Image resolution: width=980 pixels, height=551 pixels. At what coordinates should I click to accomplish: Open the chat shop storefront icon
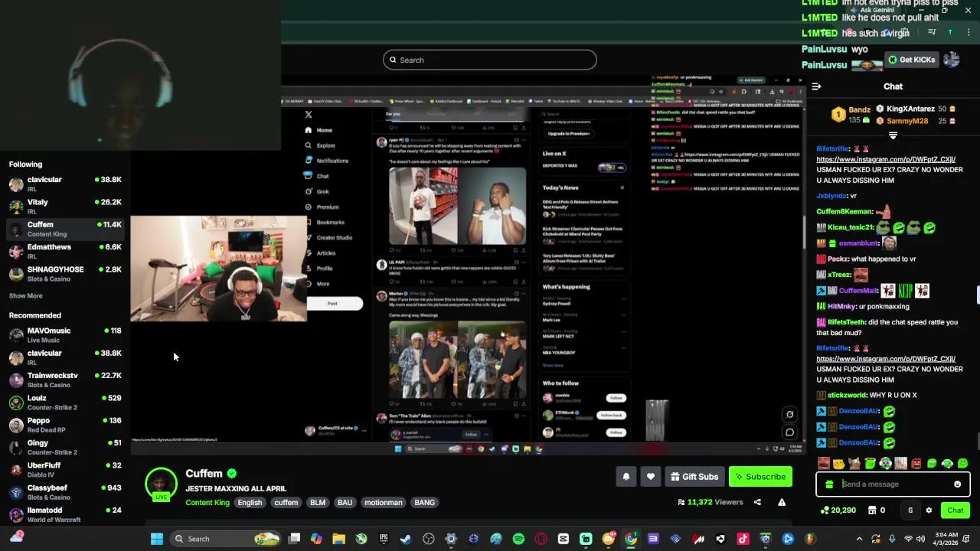point(873,510)
